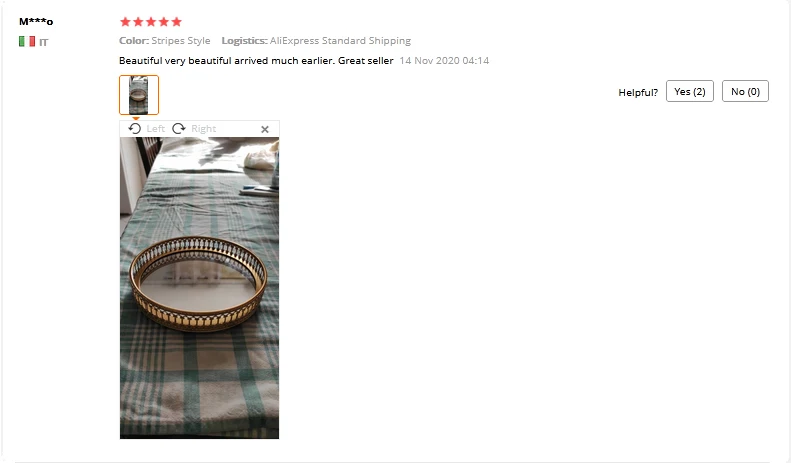Click the Italian flag icon

coord(27,41)
